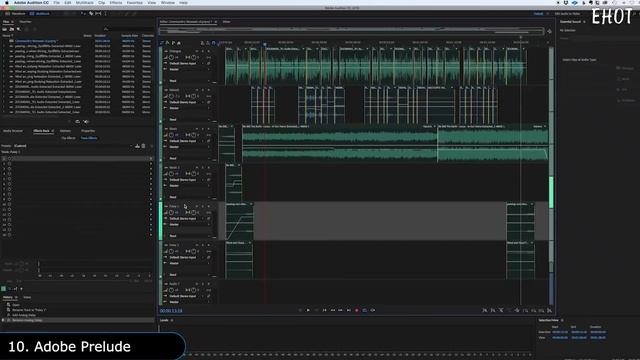This screenshot has width=640, height=360.
Task: Mute the Dialogue track
Action: (197, 51)
